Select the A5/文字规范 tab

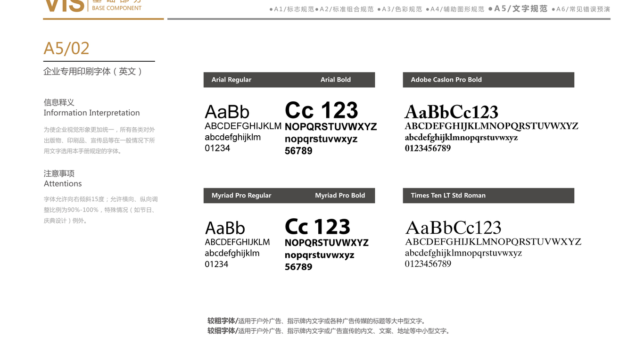coord(518,9)
